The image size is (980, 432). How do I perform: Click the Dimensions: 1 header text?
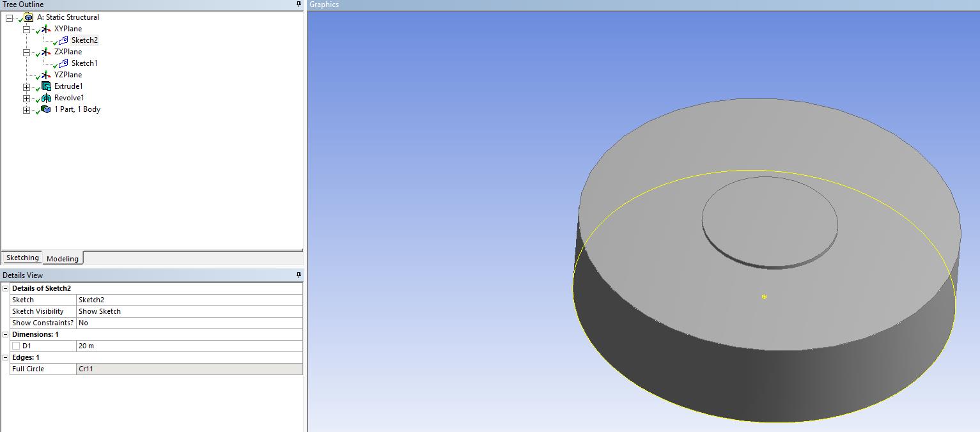(x=35, y=334)
